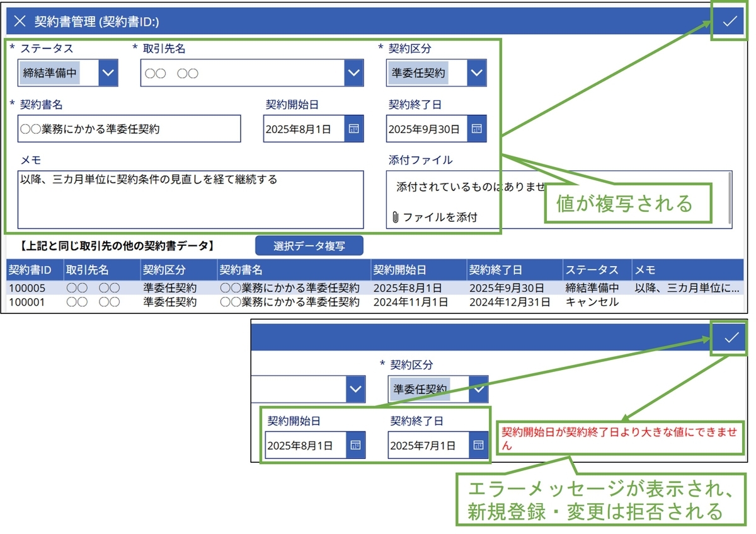756x534 pixels.
Task: Select table row with ID 100005
Action: (374, 288)
